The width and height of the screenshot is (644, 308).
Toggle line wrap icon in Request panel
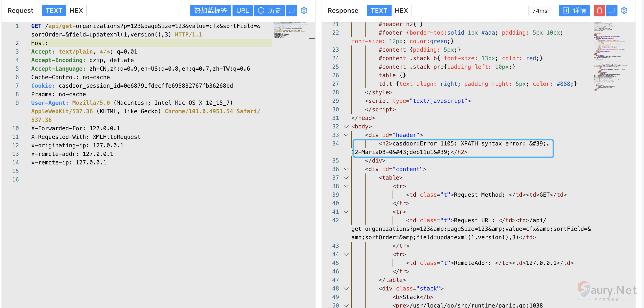[291, 10]
